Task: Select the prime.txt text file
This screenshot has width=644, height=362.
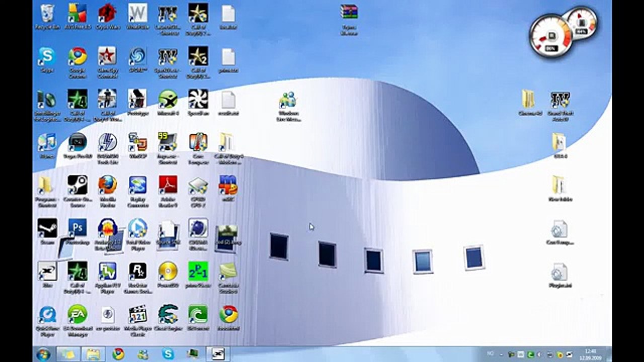Action: [228, 60]
